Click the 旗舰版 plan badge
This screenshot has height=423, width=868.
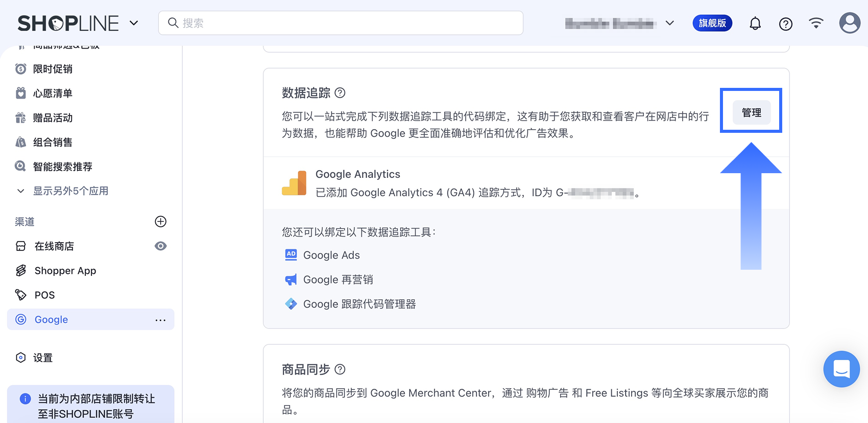pos(712,23)
